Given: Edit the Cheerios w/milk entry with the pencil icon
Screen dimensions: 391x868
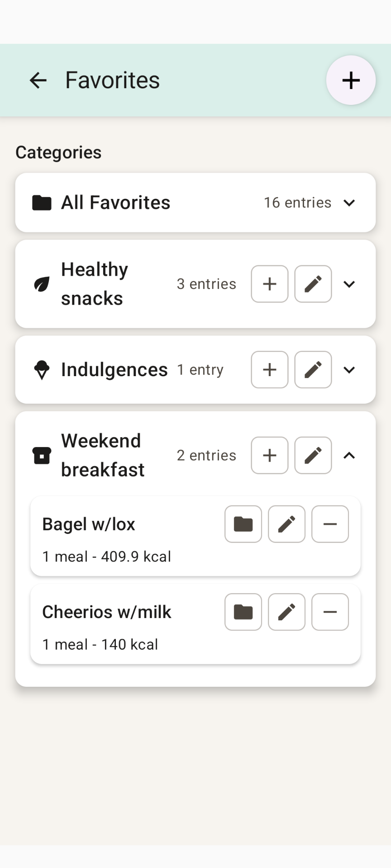Looking at the screenshot, I should pos(286,612).
